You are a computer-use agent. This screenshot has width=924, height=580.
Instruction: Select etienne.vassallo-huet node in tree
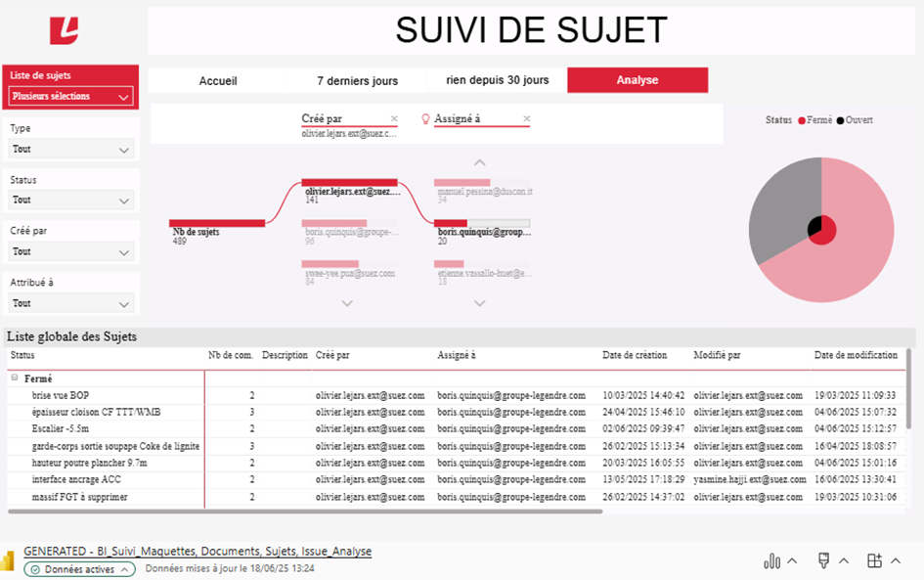tap(482, 264)
